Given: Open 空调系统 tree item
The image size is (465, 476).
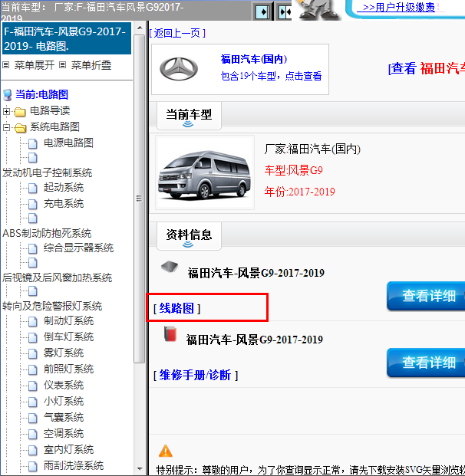Looking at the screenshot, I should [64, 434].
